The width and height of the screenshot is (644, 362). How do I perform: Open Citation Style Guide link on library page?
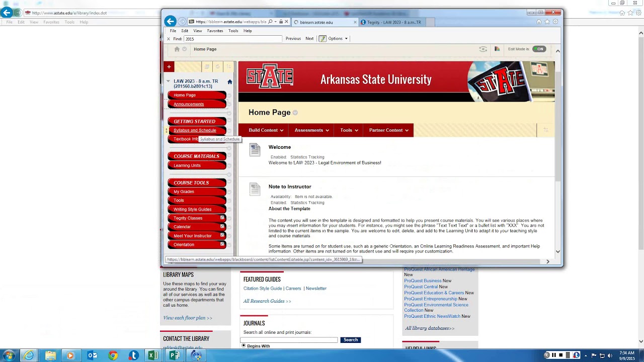263,289
